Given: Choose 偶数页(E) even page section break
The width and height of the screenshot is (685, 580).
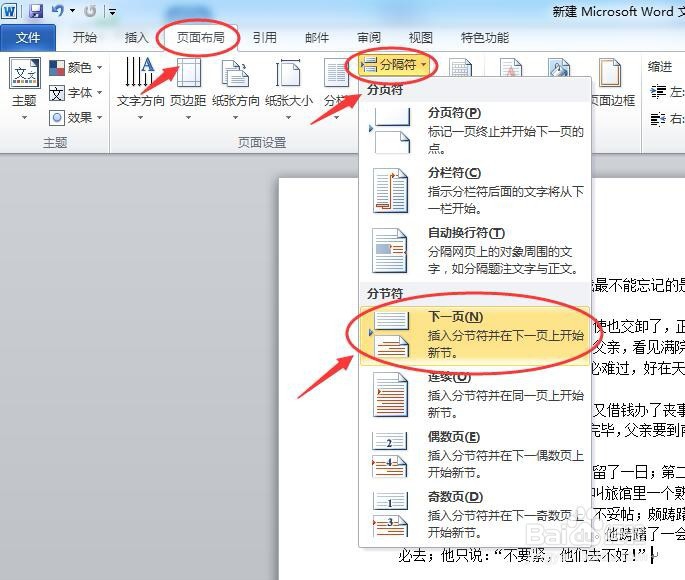Looking at the screenshot, I should 475,455.
